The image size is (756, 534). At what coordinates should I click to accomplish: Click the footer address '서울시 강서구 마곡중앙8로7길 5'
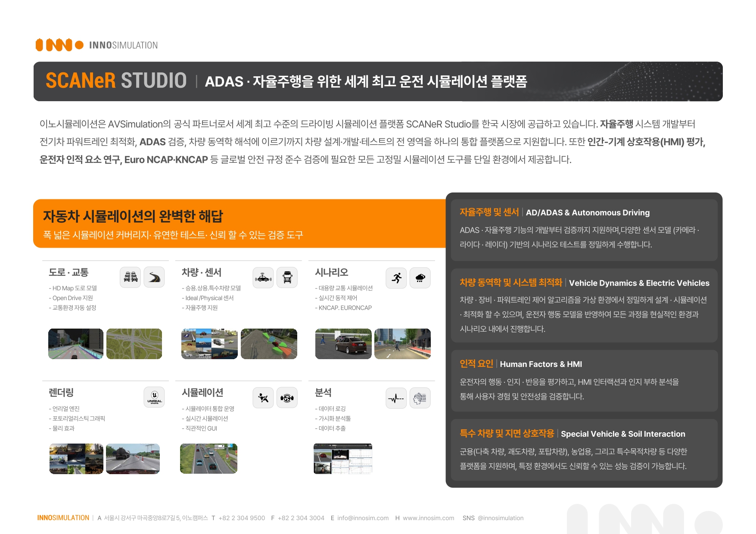(142, 518)
